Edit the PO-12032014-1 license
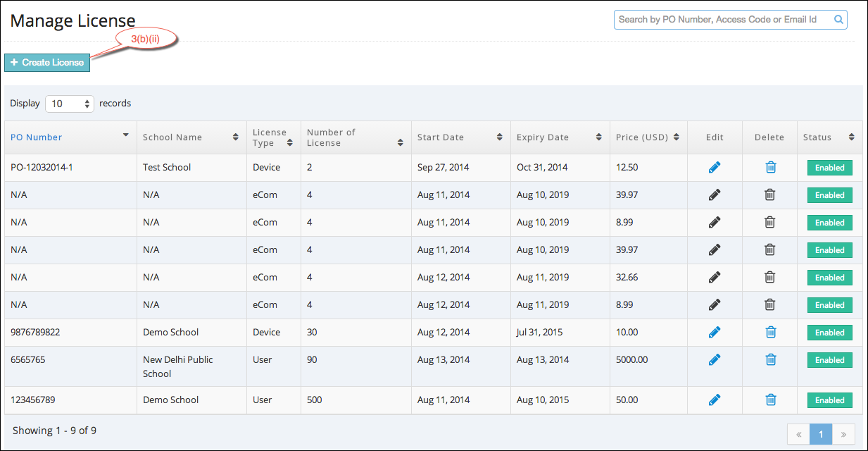868x451 pixels. tap(715, 168)
